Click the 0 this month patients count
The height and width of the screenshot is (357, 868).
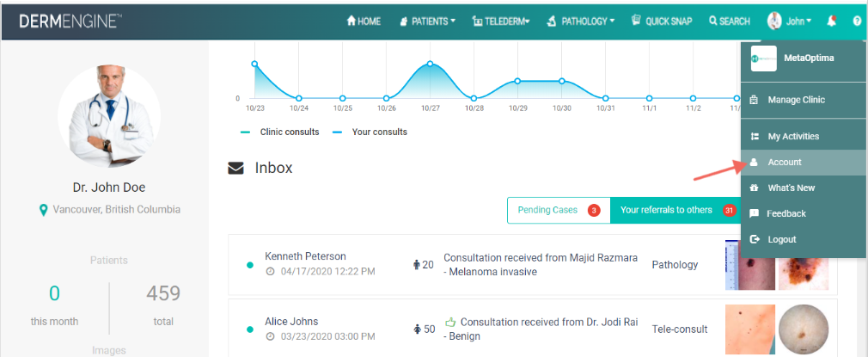[54, 293]
